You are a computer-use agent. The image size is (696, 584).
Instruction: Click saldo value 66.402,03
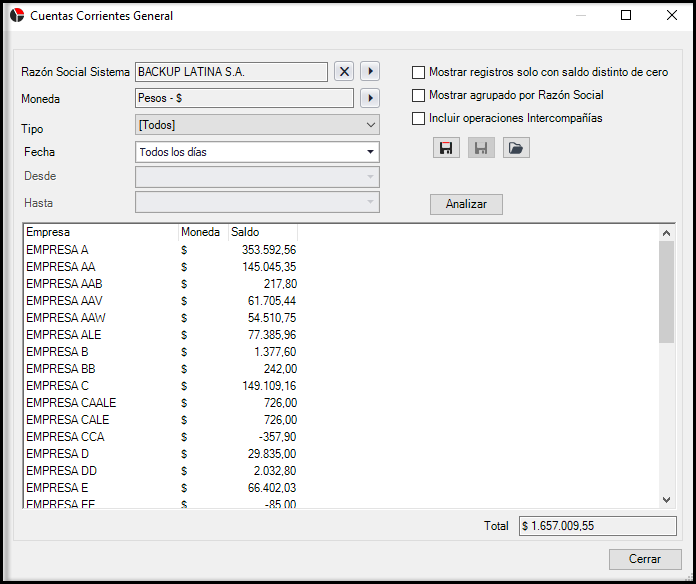[x=272, y=488]
